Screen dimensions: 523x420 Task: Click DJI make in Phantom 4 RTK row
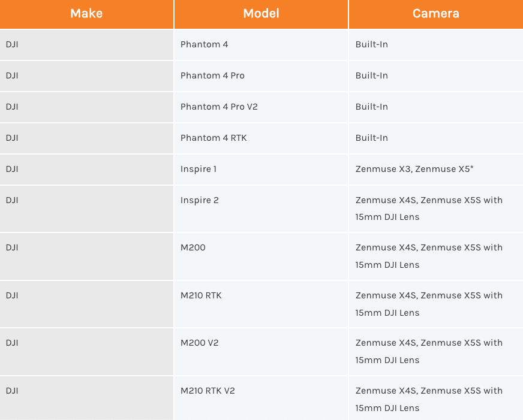[86, 138]
